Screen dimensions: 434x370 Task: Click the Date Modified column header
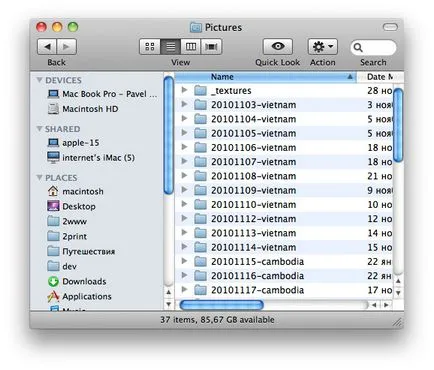point(379,77)
